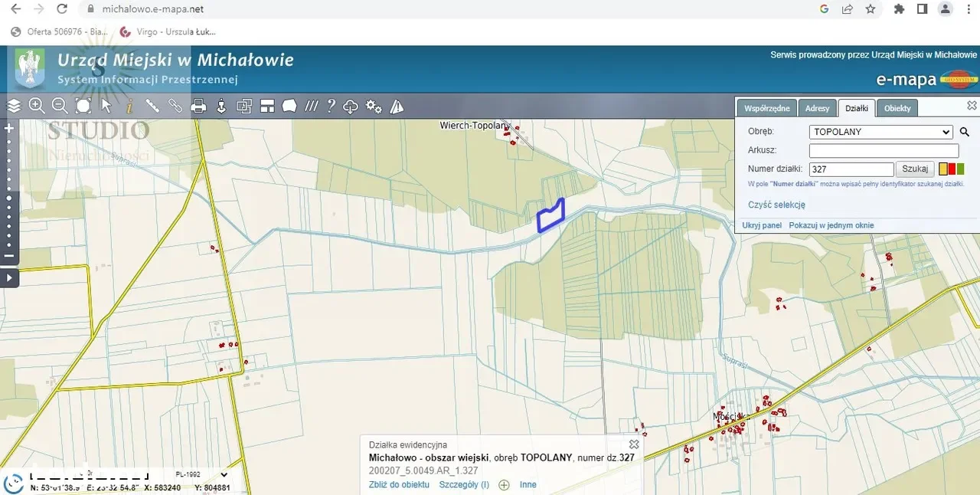The height and width of the screenshot is (495, 980).
Task: Activate the object info tool
Action: [x=129, y=106]
